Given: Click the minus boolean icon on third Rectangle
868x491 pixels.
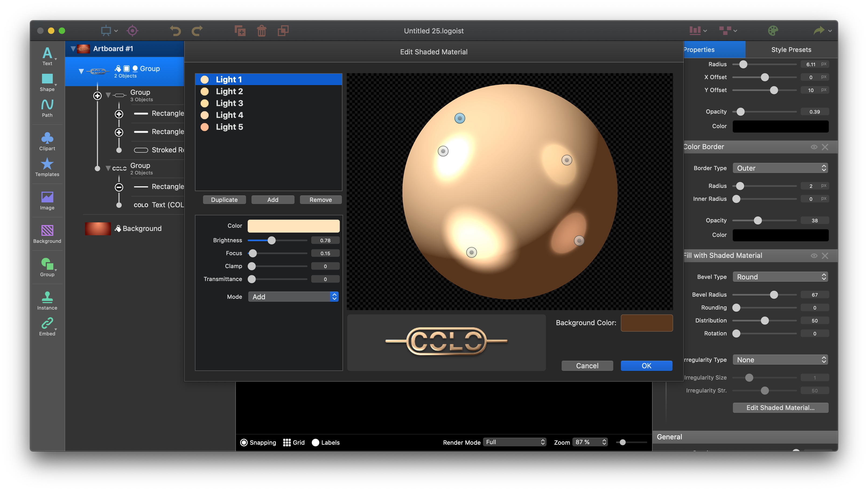Looking at the screenshot, I should pos(119,187).
